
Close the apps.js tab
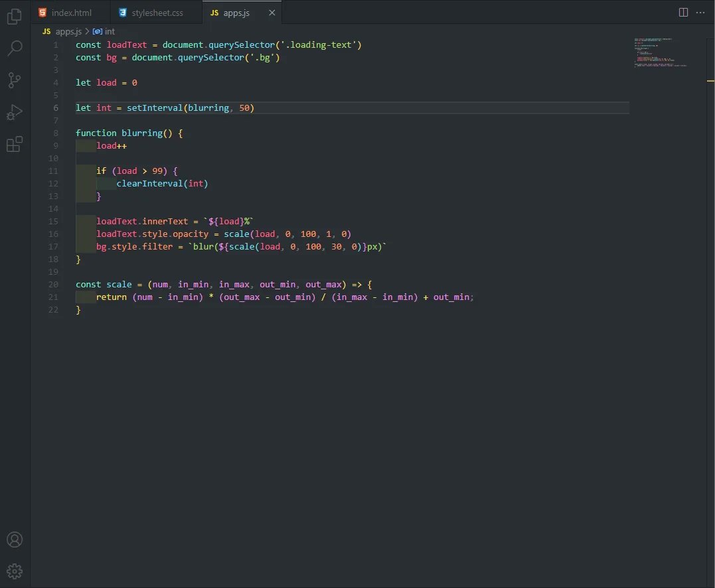[x=272, y=13]
